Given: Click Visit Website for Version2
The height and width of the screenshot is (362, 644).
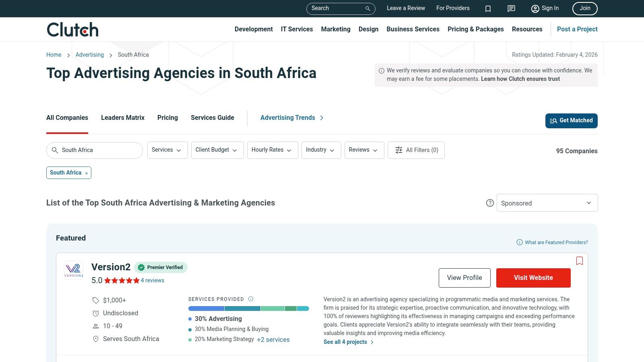Looking at the screenshot, I should coord(533,278).
